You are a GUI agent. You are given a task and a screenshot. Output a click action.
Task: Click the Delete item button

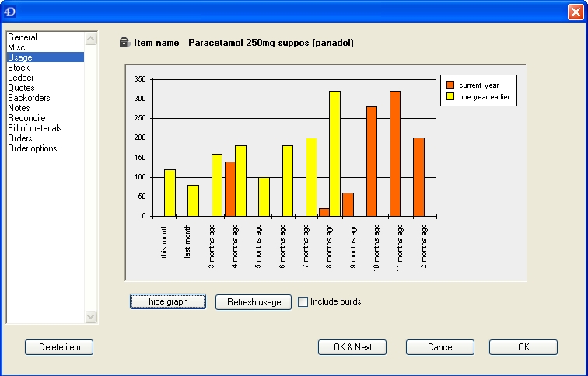point(59,347)
